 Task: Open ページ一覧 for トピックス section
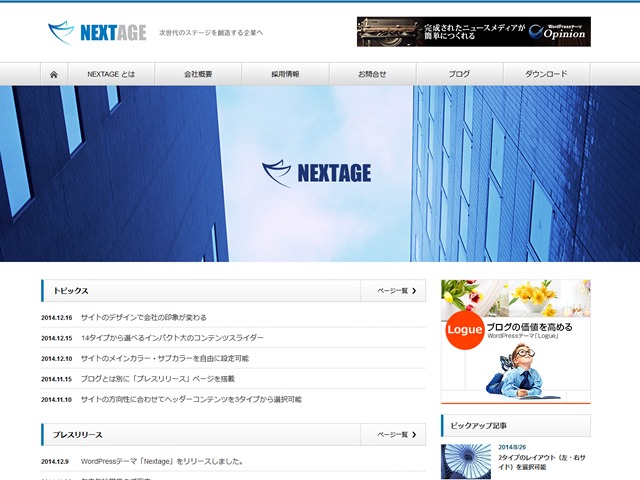point(393,291)
